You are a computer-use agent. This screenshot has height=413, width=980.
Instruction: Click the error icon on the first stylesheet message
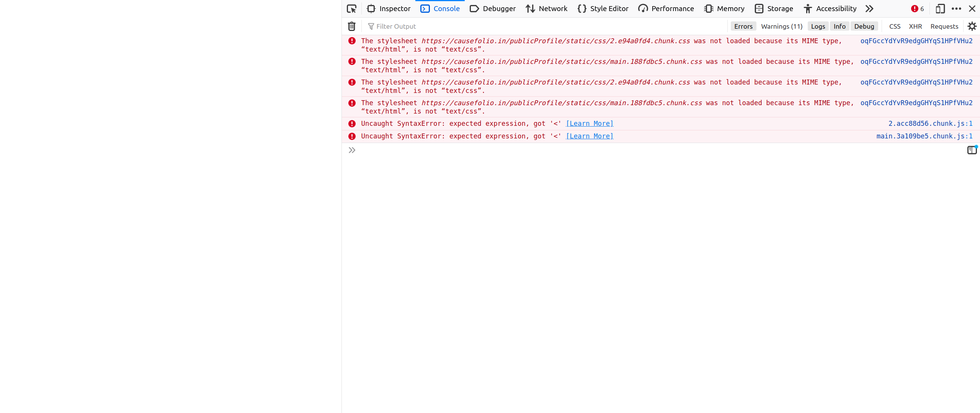click(x=351, y=41)
